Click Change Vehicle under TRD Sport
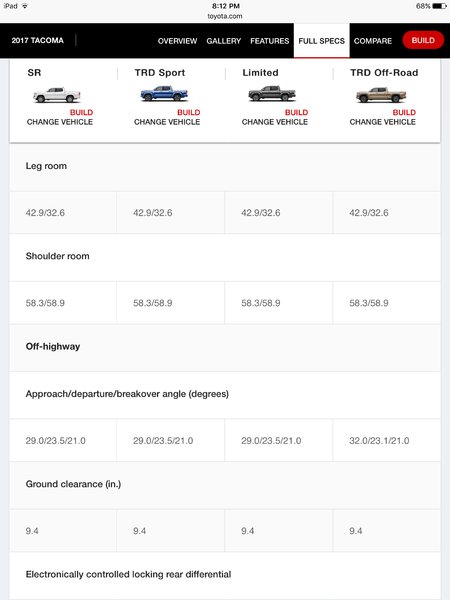Image resolution: width=450 pixels, height=600 pixels. pyautogui.click(x=167, y=122)
